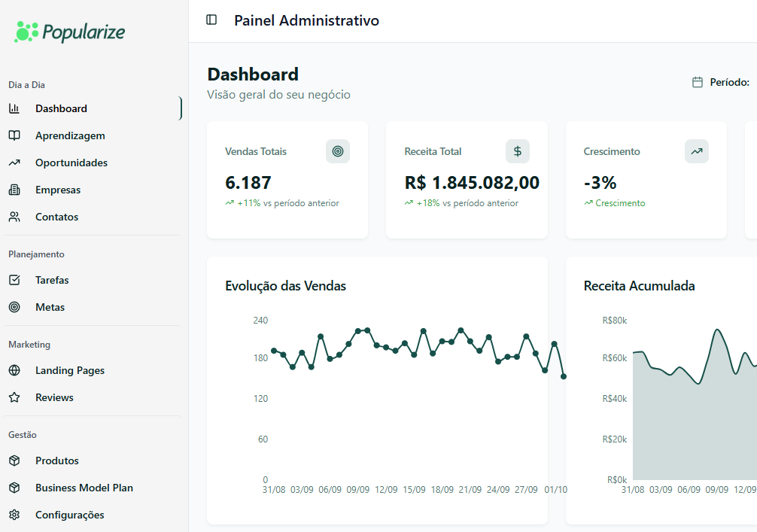Select the Contatos people icon

[17, 216]
